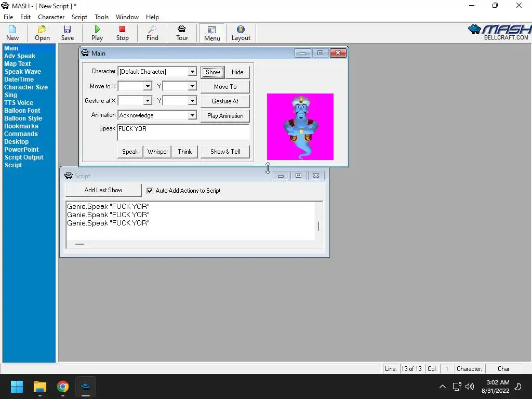Expand Gesture at Y dropdown
This screenshot has height=399, width=532.
tap(192, 101)
